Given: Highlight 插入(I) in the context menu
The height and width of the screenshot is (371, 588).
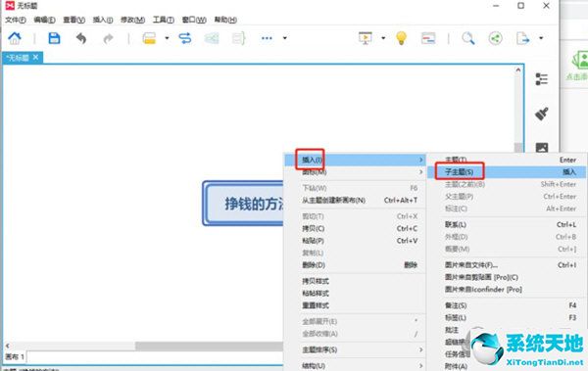Looking at the screenshot, I should pos(355,160).
